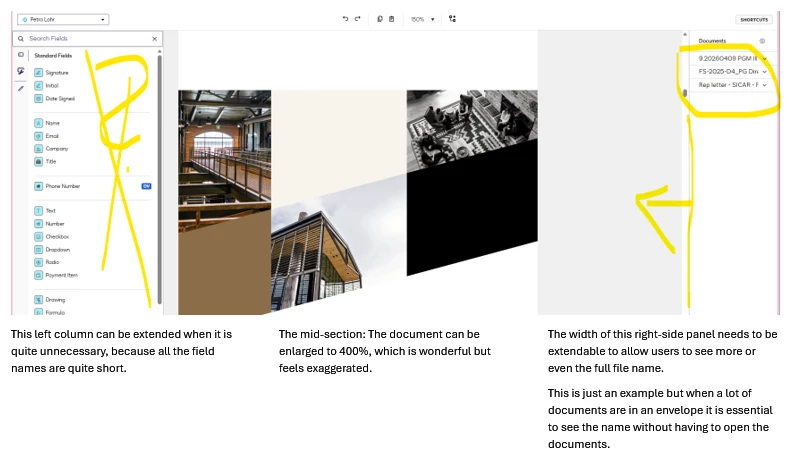Open the pencil edit tab in sidebar

[x=21, y=88]
